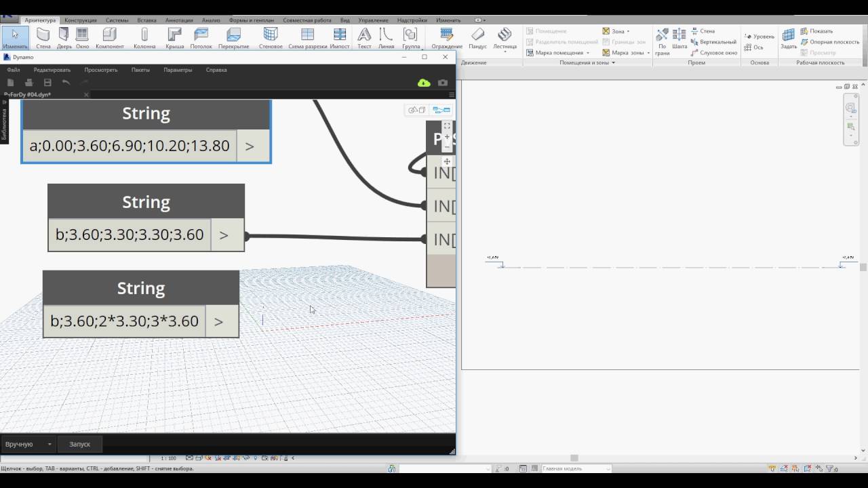The width and height of the screenshot is (868, 488).
Task: Open Библиотека side panel in Dynamo
Action: pos(4,122)
